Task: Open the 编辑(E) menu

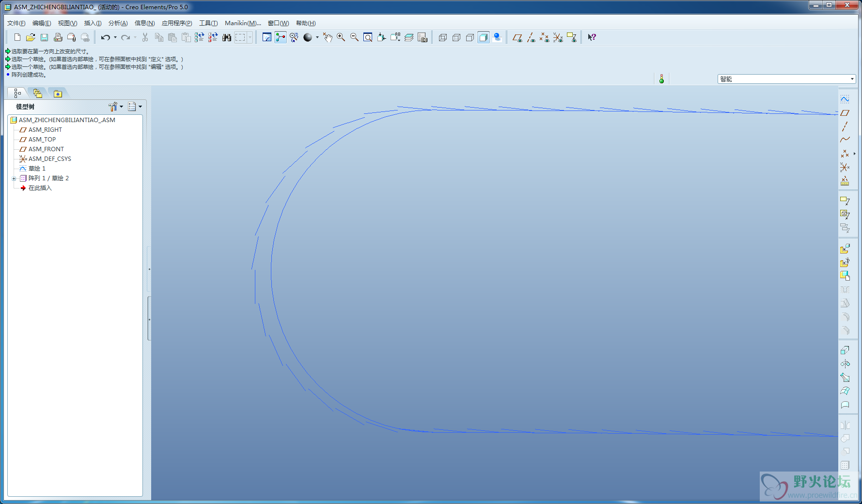Action: point(42,23)
